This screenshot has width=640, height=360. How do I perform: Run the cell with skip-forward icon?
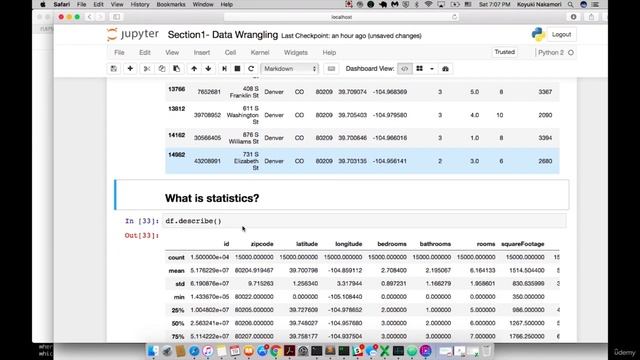pyautogui.click(x=224, y=69)
